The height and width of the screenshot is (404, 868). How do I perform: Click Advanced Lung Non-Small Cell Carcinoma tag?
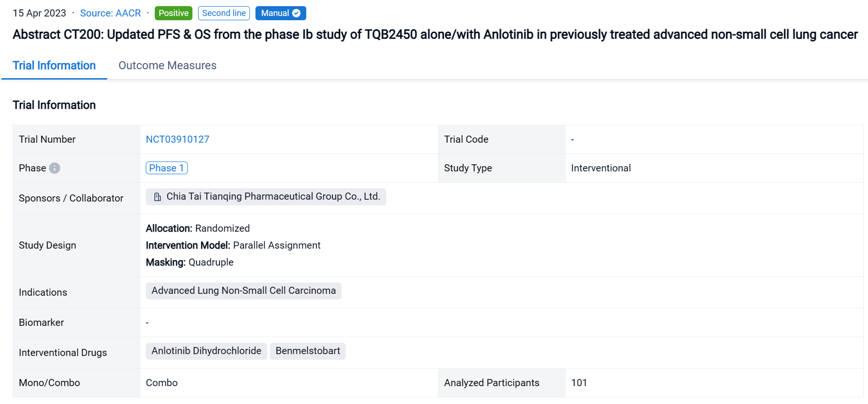click(x=243, y=291)
